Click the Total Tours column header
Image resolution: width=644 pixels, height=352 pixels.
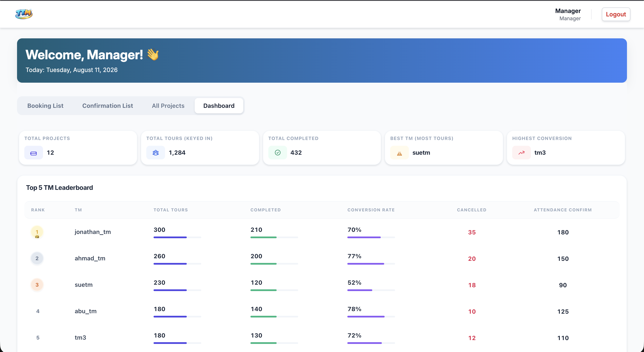click(171, 210)
